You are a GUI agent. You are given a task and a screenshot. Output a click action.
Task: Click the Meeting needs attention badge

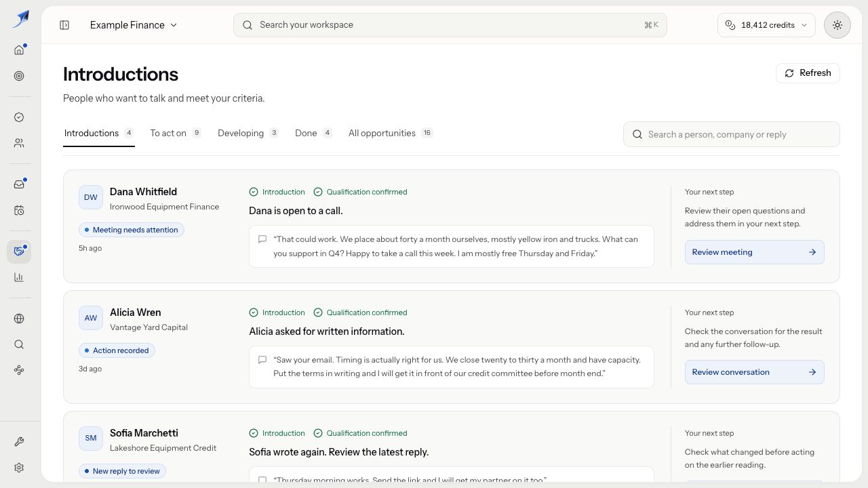pos(132,230)
